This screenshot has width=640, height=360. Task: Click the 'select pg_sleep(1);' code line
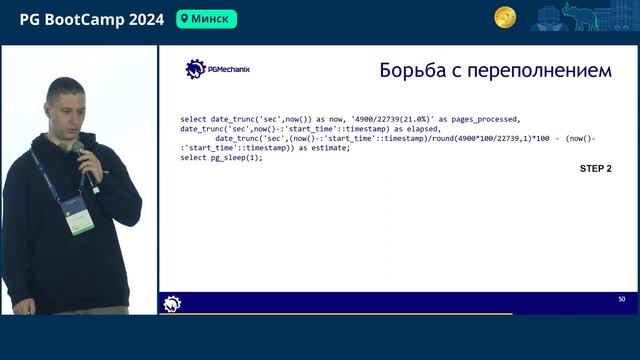(222, 158)
